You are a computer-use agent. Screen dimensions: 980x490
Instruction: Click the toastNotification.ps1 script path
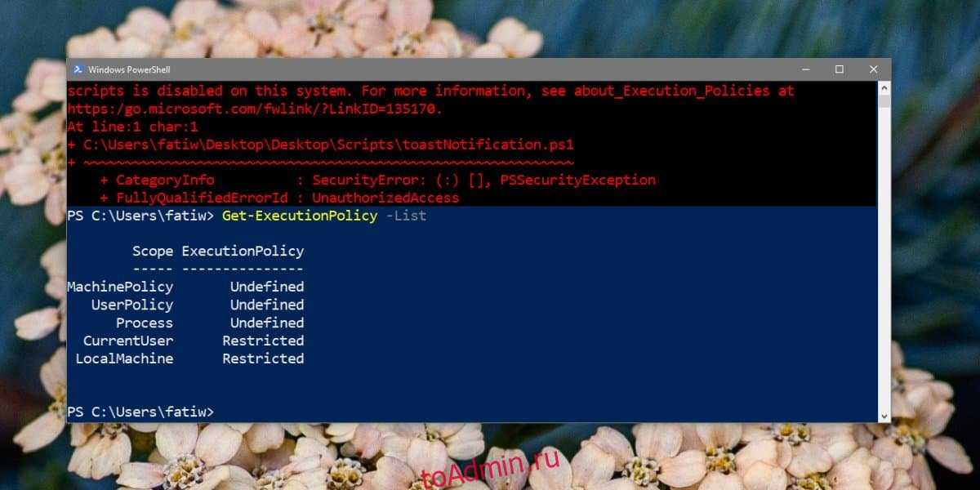pos(328,145)
